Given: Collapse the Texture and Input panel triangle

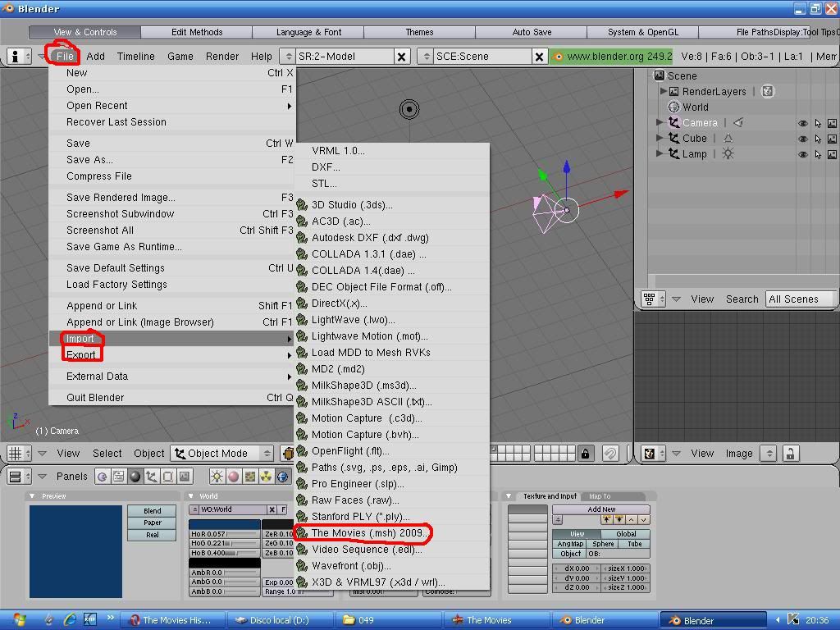Looking at the screenshot, I should point(509,496).
